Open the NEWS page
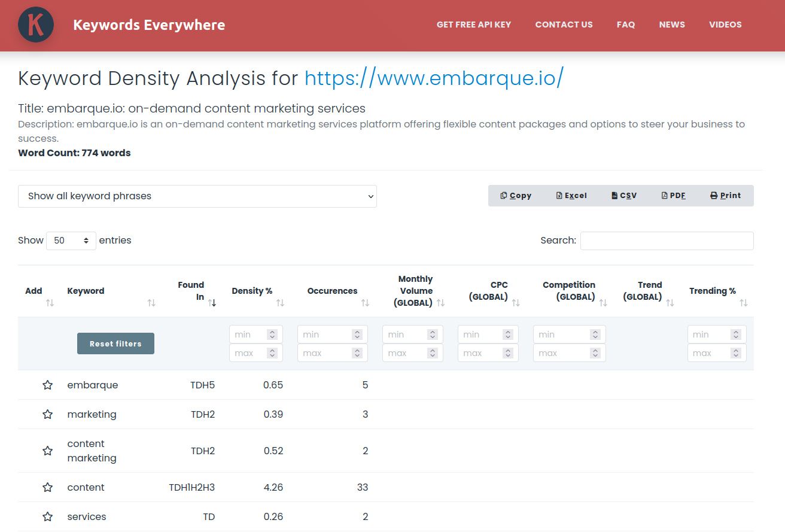785x532 pixels. (x=672, y=25)
